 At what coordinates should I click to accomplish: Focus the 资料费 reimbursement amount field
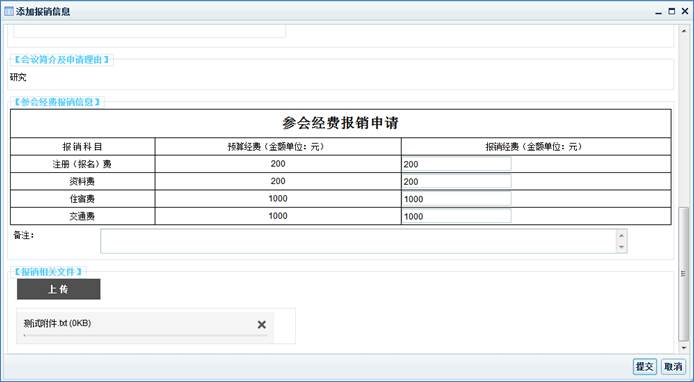[x=456, y=181]
